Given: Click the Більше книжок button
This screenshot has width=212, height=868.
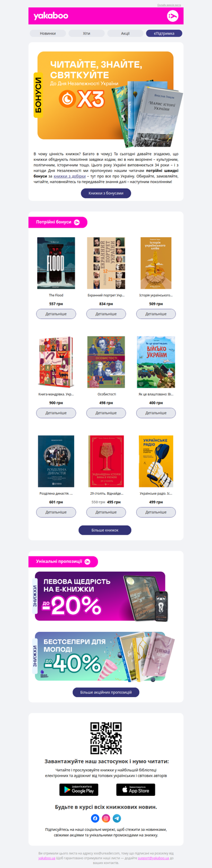Looking at the screenshot, I should (x=105, y=530).
